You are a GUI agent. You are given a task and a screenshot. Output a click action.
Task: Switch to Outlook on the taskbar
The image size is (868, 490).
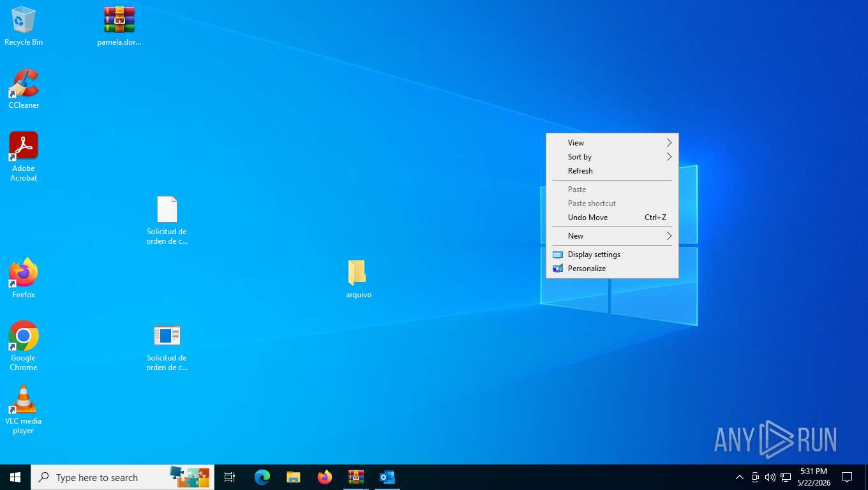(x=387, y=477)
